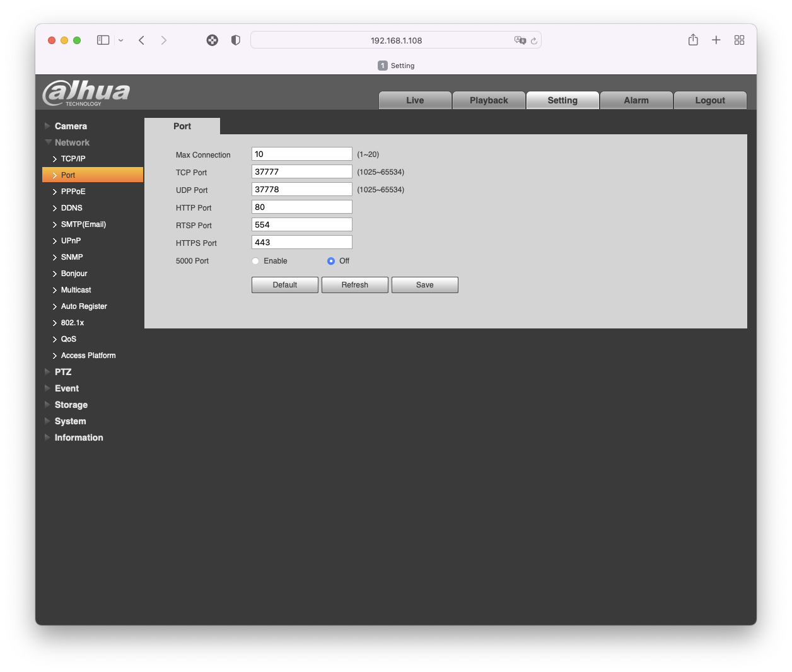Switch to the Playback tab
This screenshot has height=672, width=792.
[x=489, y=100]
